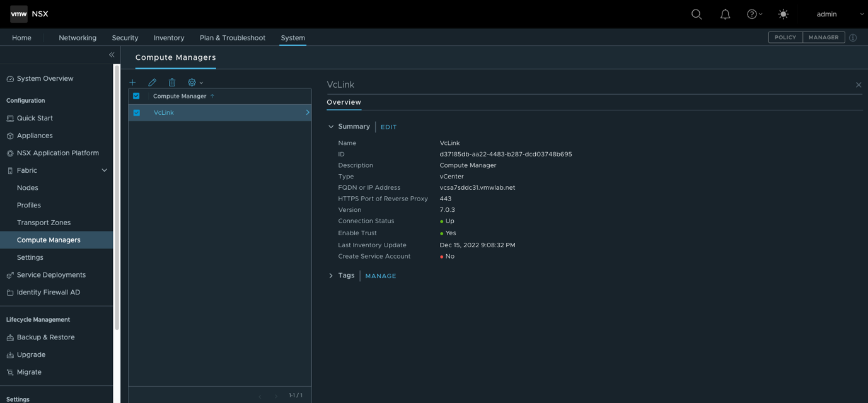This screenshot has height=403, width=868.
Task: Collapse the Summary section
Action: pos(331,127)
